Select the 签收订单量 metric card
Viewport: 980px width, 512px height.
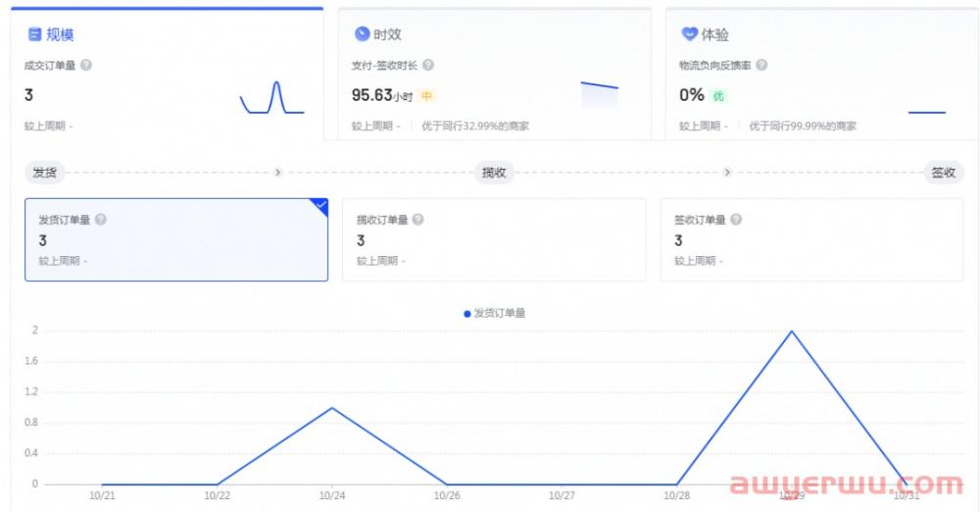point(811,239)
